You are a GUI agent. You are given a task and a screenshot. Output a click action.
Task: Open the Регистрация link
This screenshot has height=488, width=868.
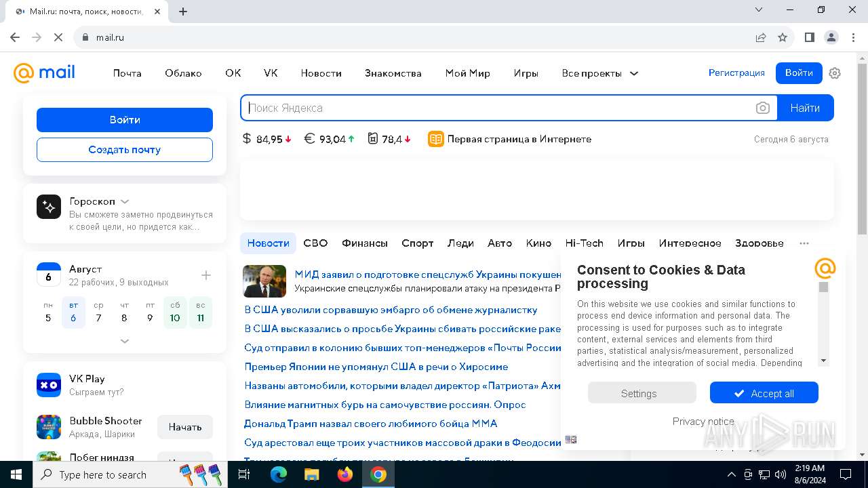[x=736, y=73]
